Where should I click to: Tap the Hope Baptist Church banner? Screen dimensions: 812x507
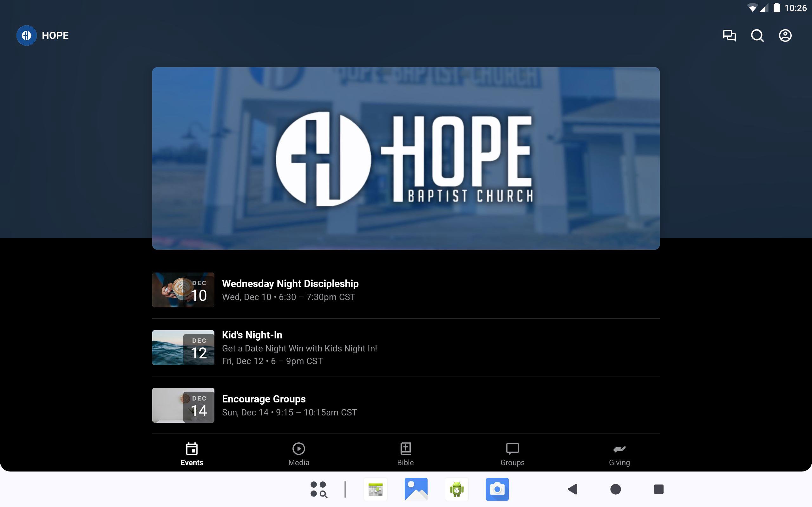[x=406, y=158]
